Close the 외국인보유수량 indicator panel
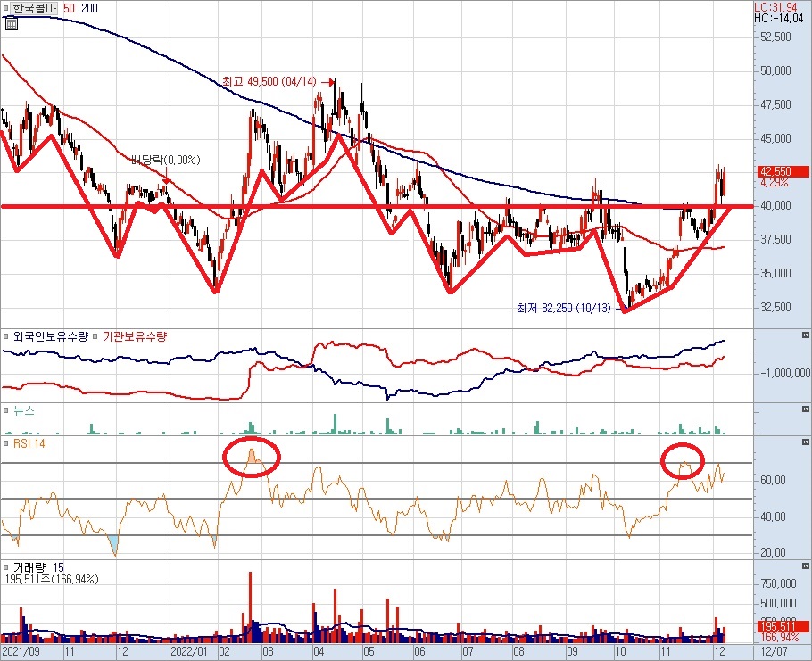 point(805,335)
